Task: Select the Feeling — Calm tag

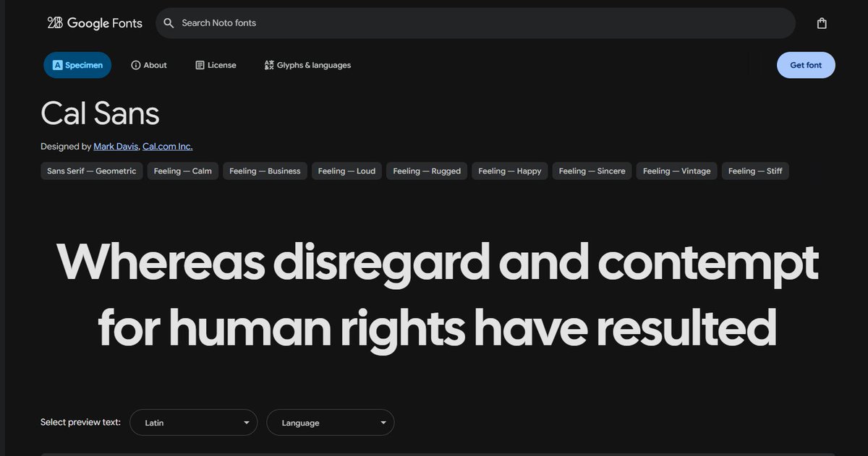Action: pos(183,171)
